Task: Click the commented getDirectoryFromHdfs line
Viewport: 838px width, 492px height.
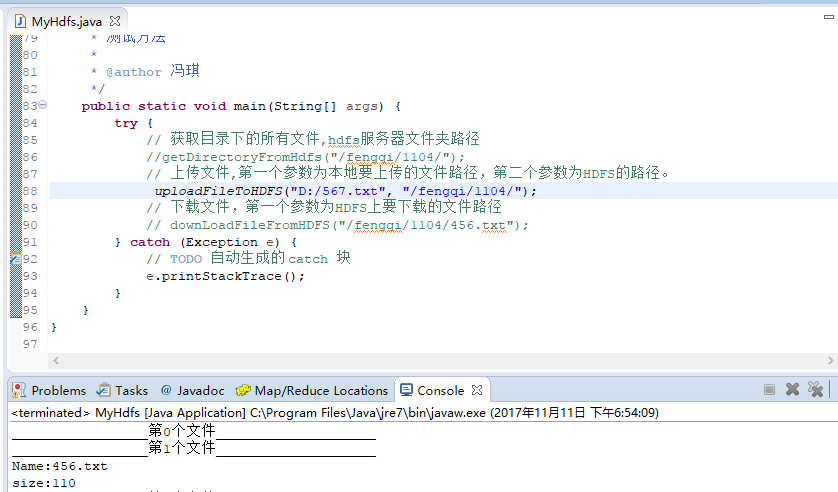Action: [306, 157]
